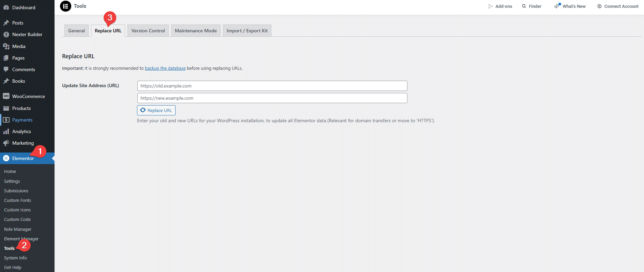The height and width of the screenshot is (272, 644).
Task: Switch to Import / Export Kit tab
Action: click(247, 31)
